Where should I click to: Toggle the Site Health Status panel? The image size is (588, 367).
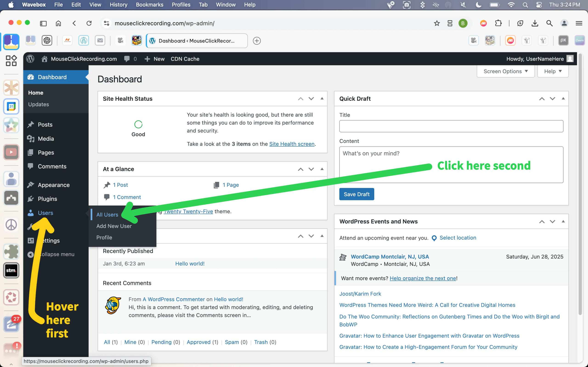322,99
